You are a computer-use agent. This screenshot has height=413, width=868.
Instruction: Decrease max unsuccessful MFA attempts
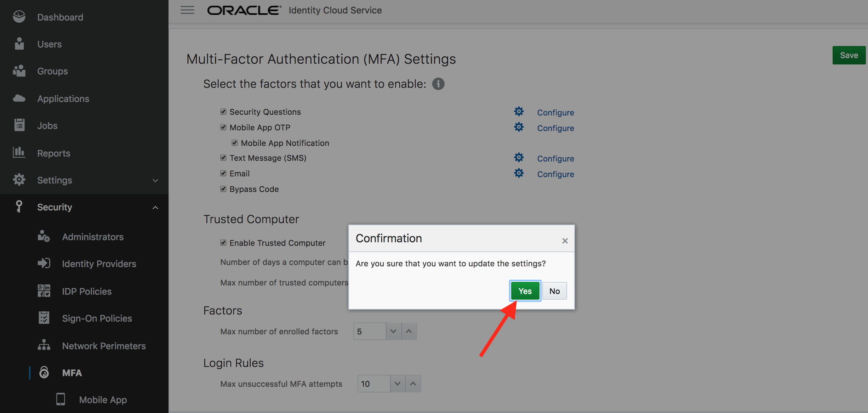tap(398, 384)
